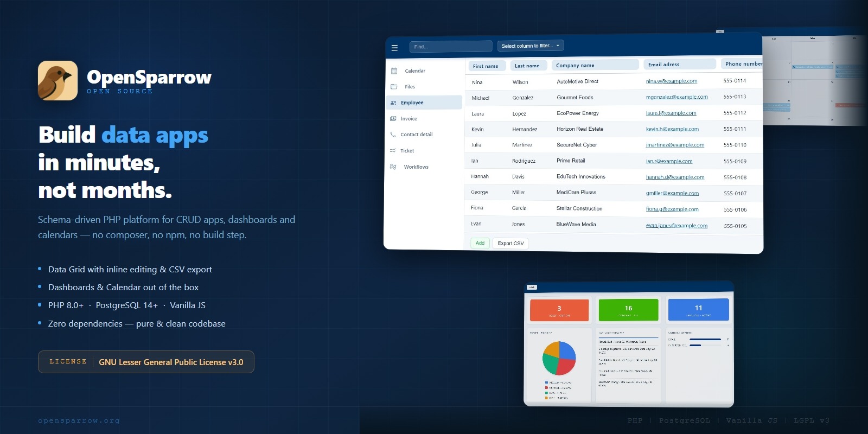Viewport: 868px width, 434px height.
Task: Select the Prime Retail company cell
Action: pos(571,161)
